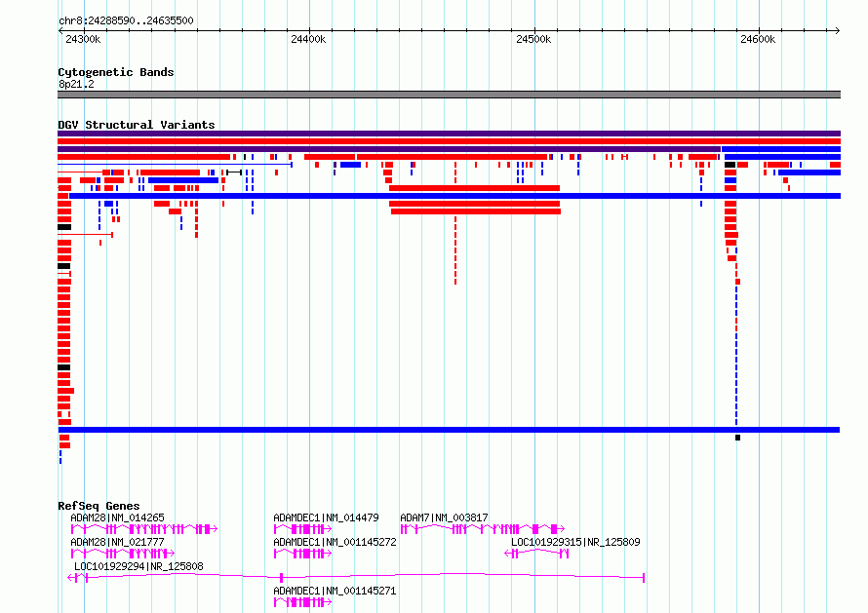Click the ADAM7 NM_003817 gene model glyph
The height and width of the screenshot is (613, 868).
482,529
